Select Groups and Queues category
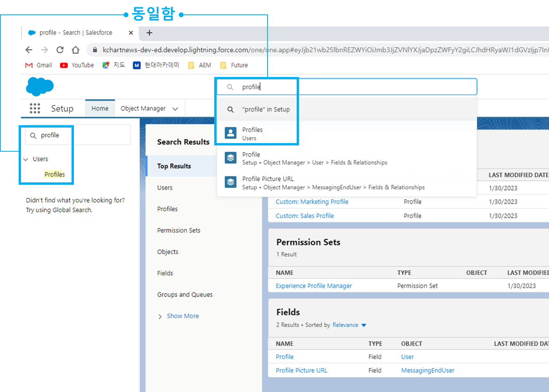 click(185, 294)
